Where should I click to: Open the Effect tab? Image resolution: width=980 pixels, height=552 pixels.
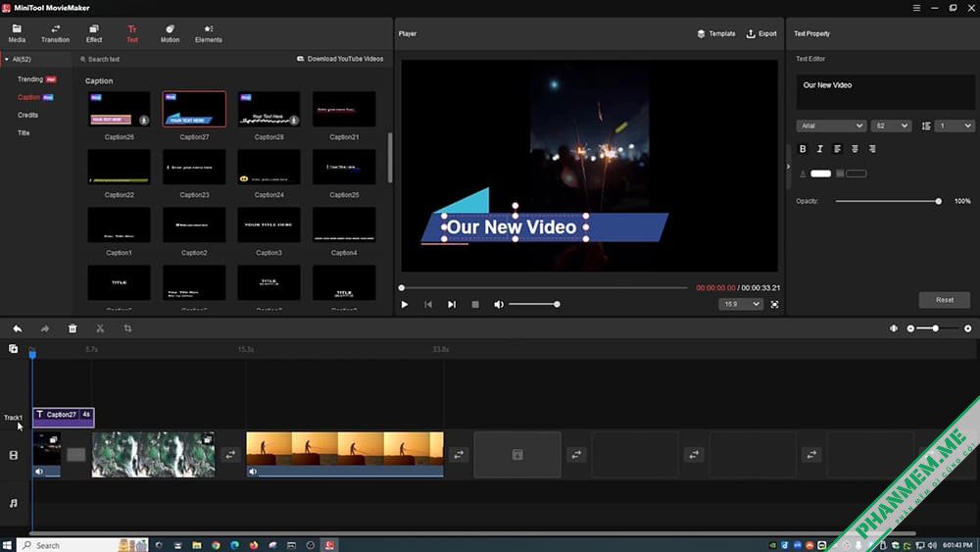pyautogui.click(x=94, y=33)
